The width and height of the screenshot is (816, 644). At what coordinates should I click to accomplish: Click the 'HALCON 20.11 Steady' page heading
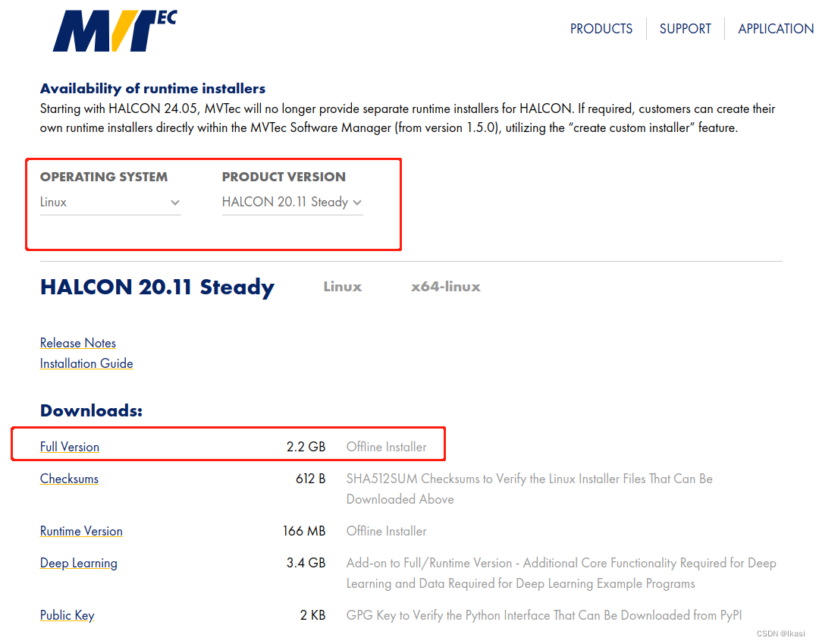[157, 287]
